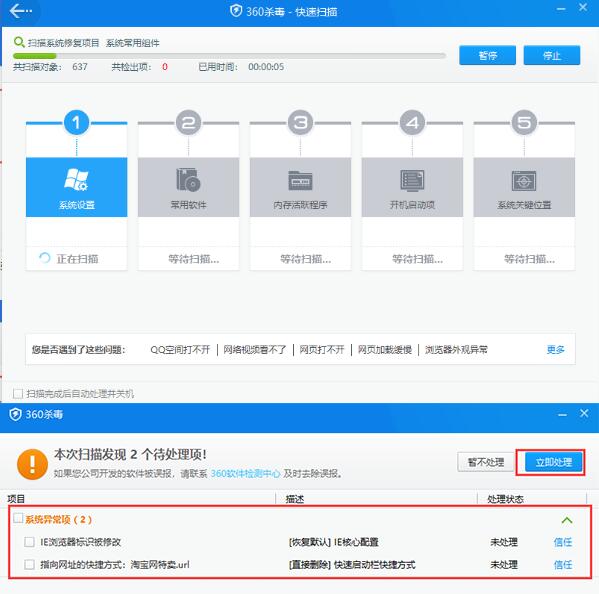This screenshot has width=599, height=594.
Task: Open 更多 problems link
Action: coord(555,350)
